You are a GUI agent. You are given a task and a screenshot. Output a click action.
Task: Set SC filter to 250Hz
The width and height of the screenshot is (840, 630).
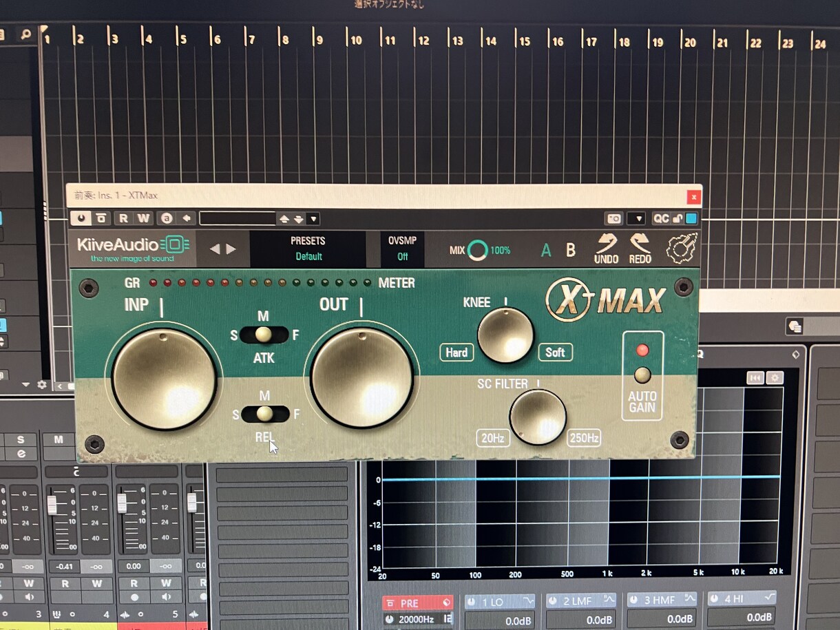point(584,438)
